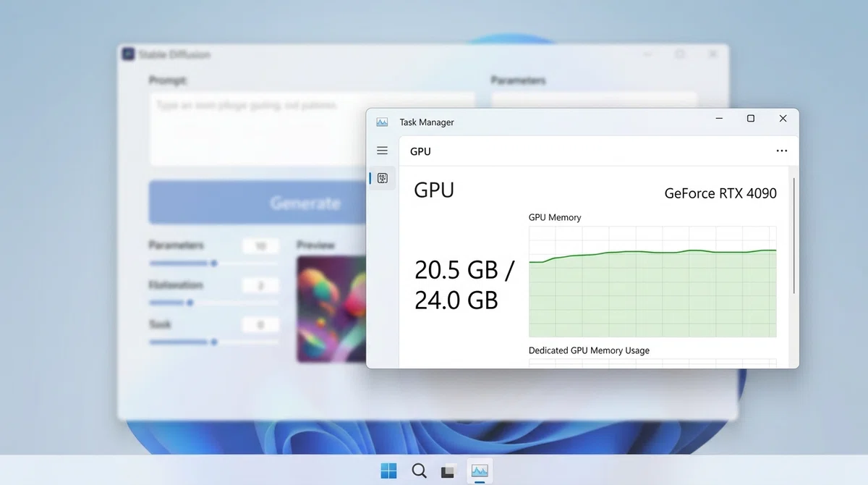
Task: Click the 20.5 GB / 24.0 GB reading
Action: pyautogui.click(x=464, y=284)
